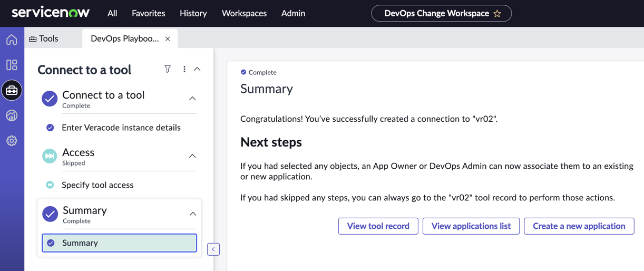Click the Complete status badge above Summary
Image resolution: width=644 pixels, height=271 pixels.
(x=258, y=72)
